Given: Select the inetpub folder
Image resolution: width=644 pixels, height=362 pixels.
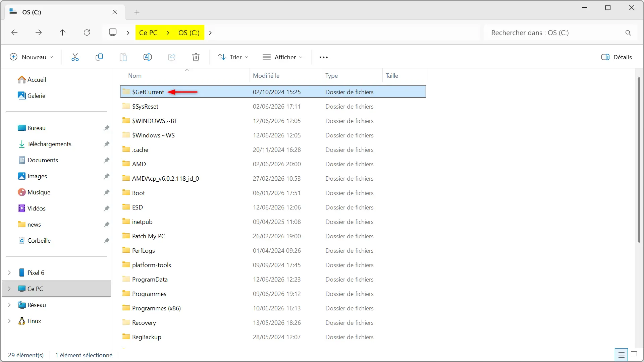Looking at the screenshot, I should click(273, 222).
